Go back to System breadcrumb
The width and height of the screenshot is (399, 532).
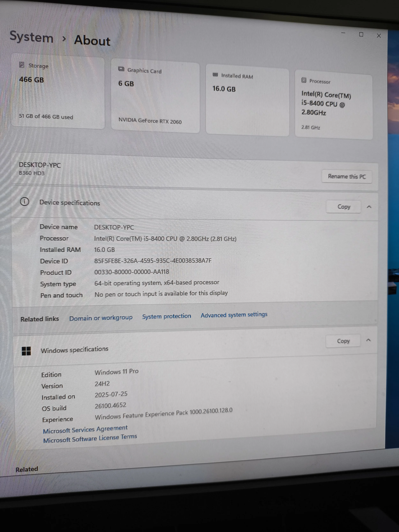[31, 37]
